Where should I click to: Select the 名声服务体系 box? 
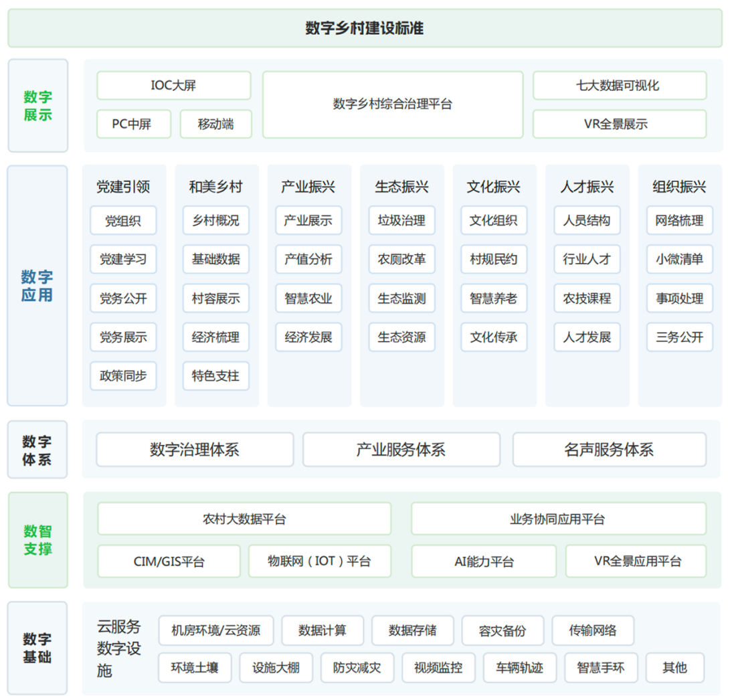coord(609,450)
